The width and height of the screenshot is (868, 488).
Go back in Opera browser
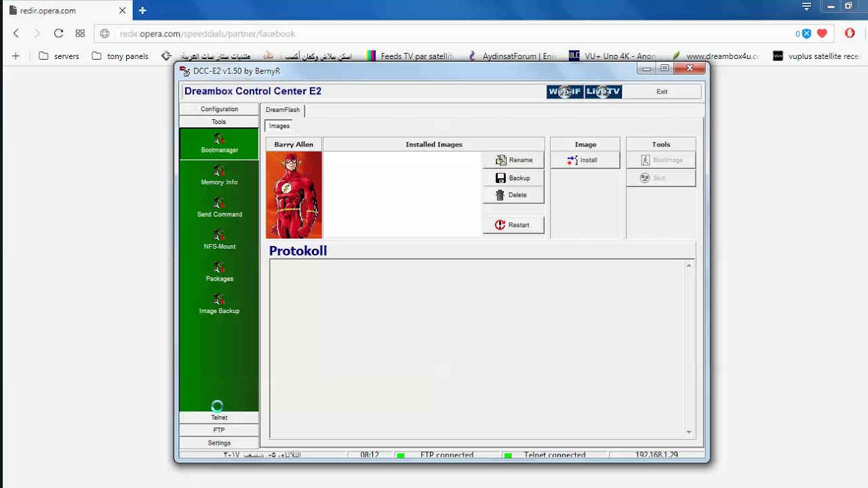(16, 33)
